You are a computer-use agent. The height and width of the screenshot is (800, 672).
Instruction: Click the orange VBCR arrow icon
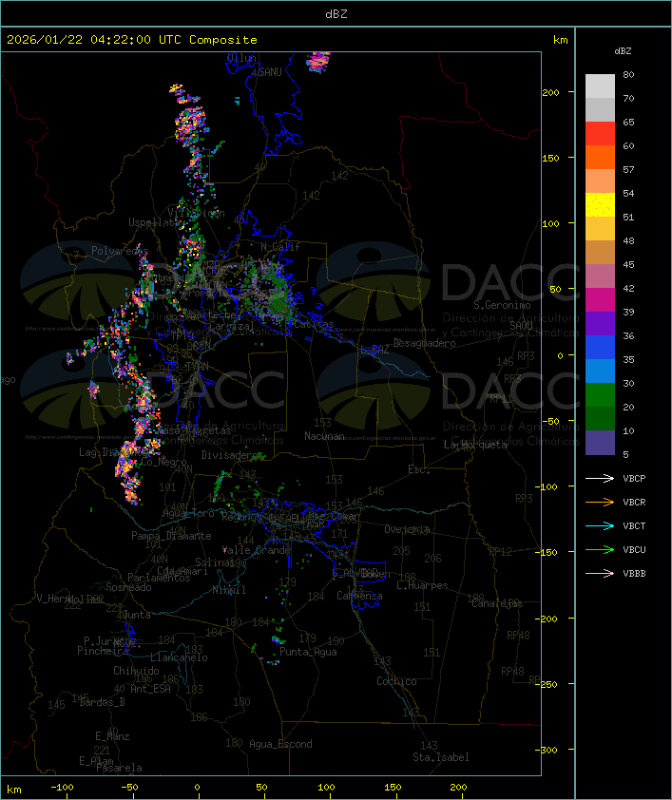(x=600, y=502)
